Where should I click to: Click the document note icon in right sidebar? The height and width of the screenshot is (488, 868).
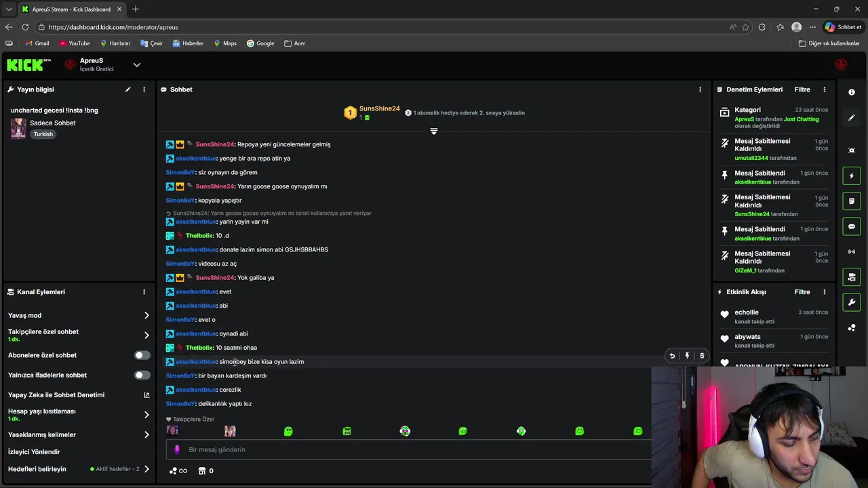coord(852,201)
